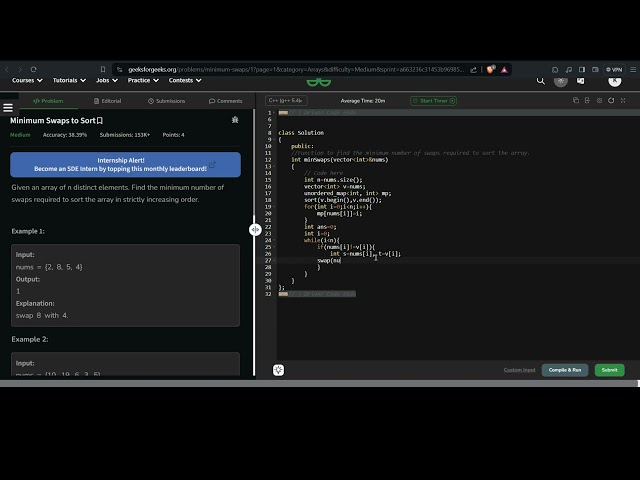This screenshot has height=480, width=640.
Task: Open site search with magnifier icon
Action: coord(540,81)
